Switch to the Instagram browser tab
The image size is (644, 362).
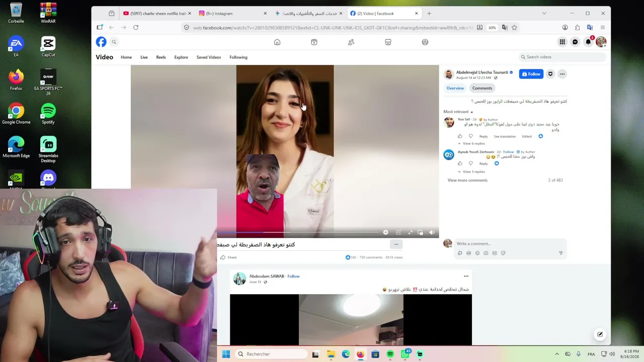232,14
